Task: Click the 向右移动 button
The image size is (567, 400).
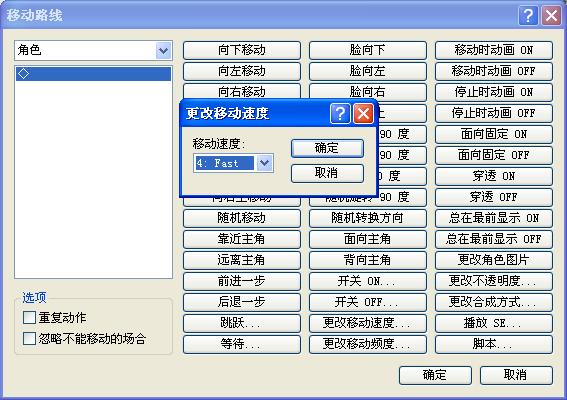Action: click(x=242, y=91)
